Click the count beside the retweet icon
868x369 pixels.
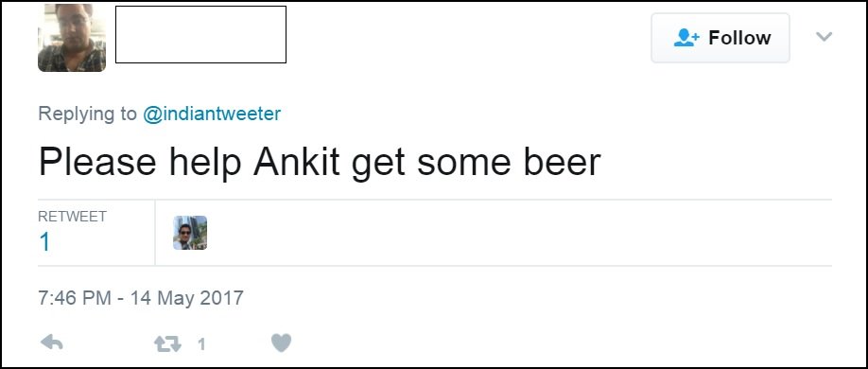point(201,344)
